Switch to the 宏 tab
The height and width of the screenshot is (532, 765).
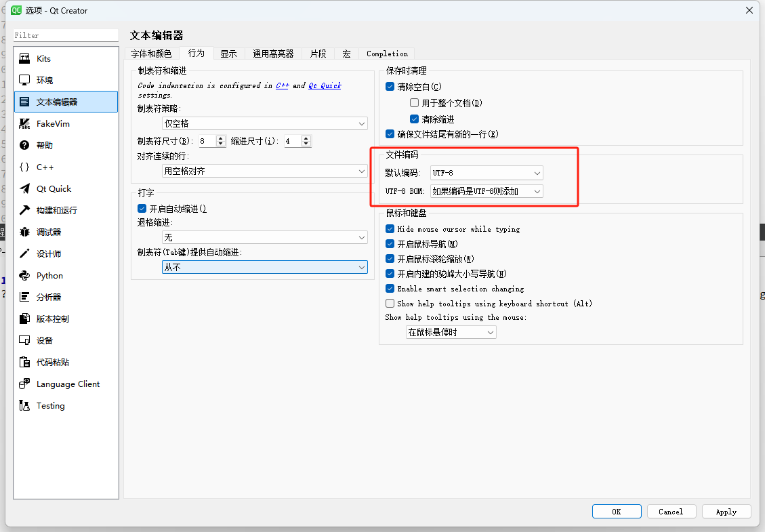point(346,54)
